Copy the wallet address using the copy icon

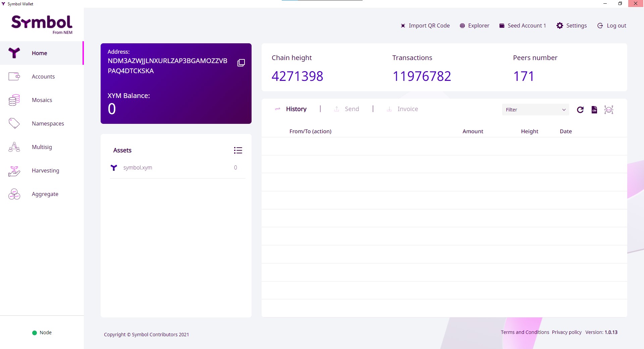pos(241,63)
